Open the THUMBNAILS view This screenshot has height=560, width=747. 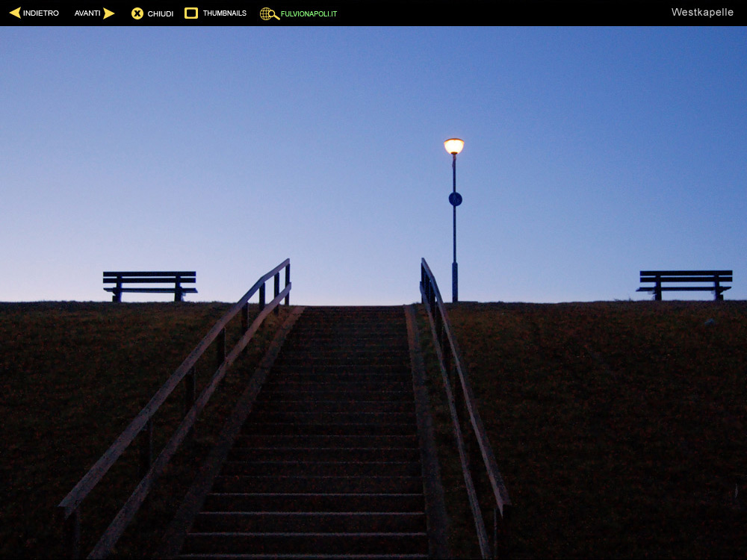point(225,13)
